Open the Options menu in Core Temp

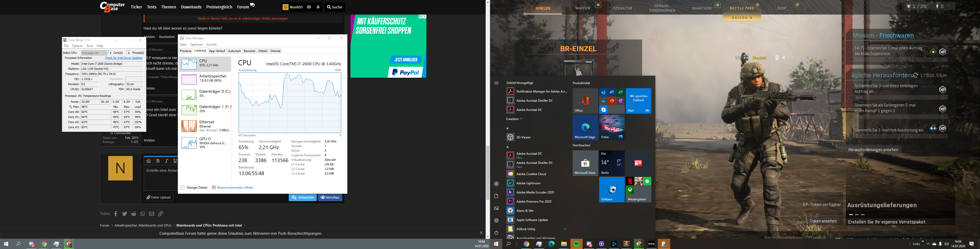point(77,46)
